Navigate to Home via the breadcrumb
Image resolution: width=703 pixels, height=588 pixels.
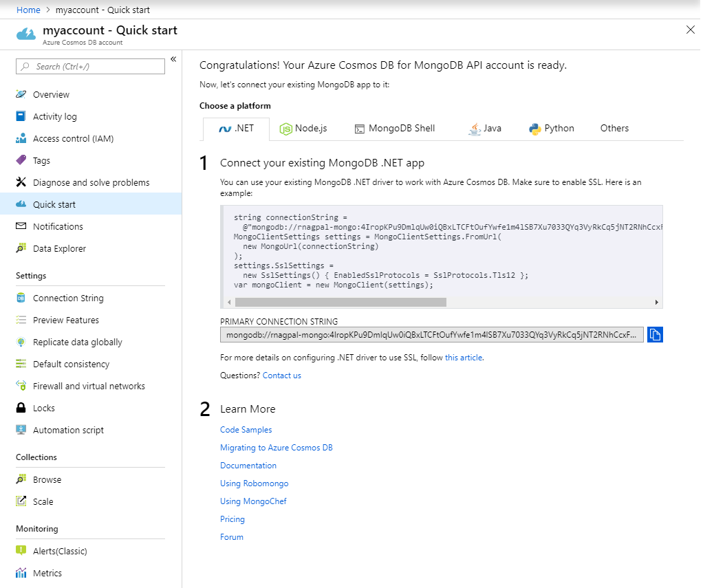tap(28, 10)
